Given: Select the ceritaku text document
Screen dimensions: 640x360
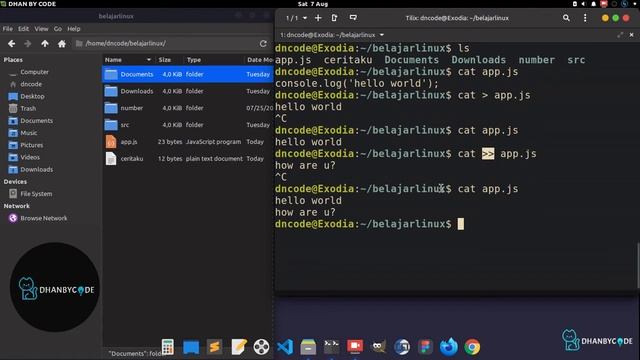Looking at the screenshot, I should point(187,158).
